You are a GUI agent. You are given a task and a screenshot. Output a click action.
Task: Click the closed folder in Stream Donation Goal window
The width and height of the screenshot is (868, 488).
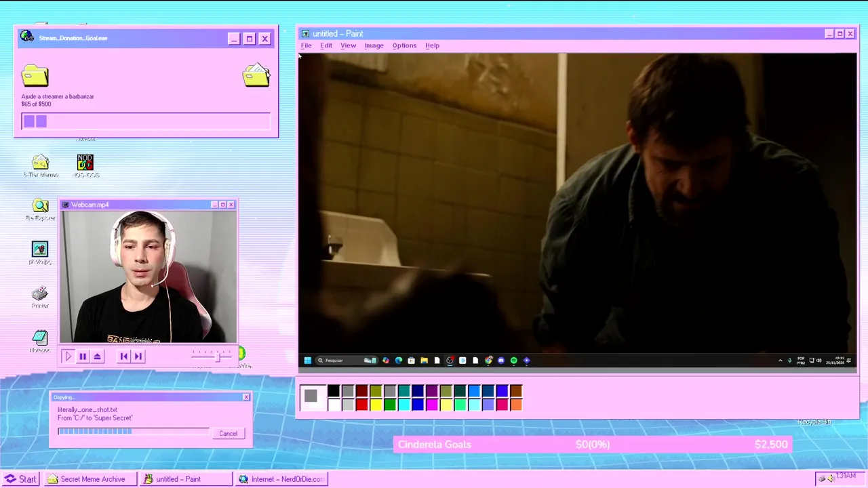[x=35, y=75]
